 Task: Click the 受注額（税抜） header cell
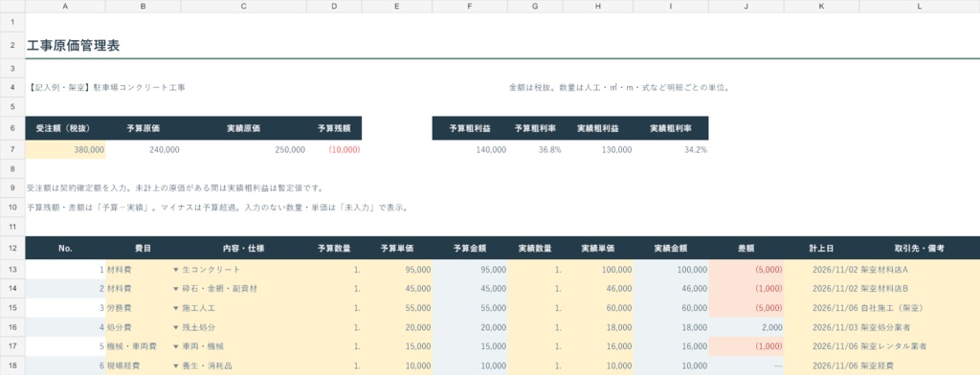tap(66, 128)
